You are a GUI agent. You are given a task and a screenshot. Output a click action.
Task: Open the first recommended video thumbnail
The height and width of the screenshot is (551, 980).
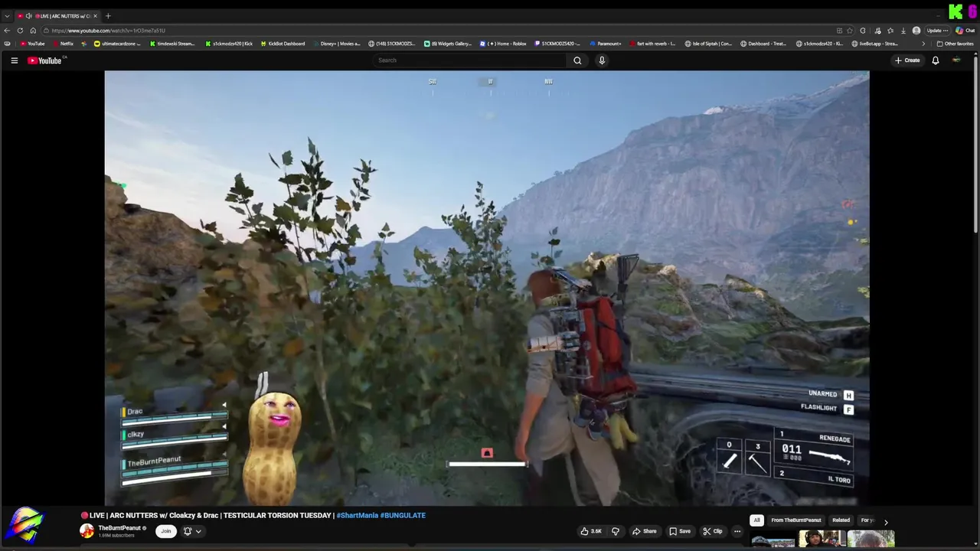tap(773, 540)
